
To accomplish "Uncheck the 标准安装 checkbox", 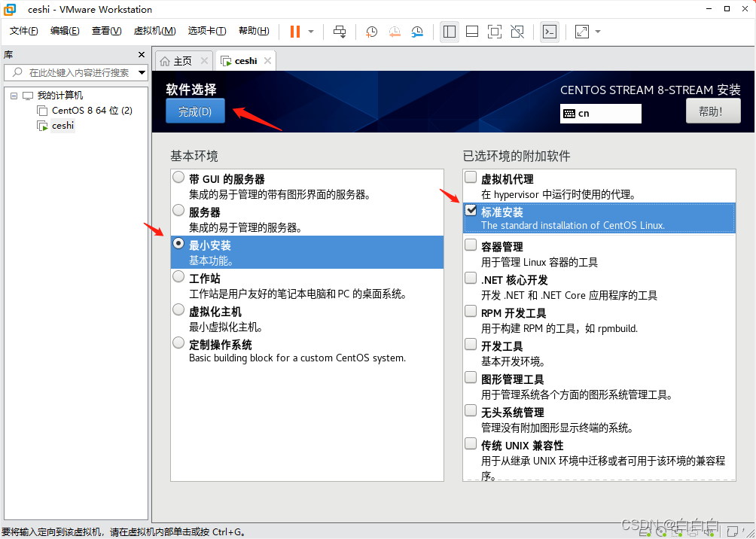I will [471, 210].
